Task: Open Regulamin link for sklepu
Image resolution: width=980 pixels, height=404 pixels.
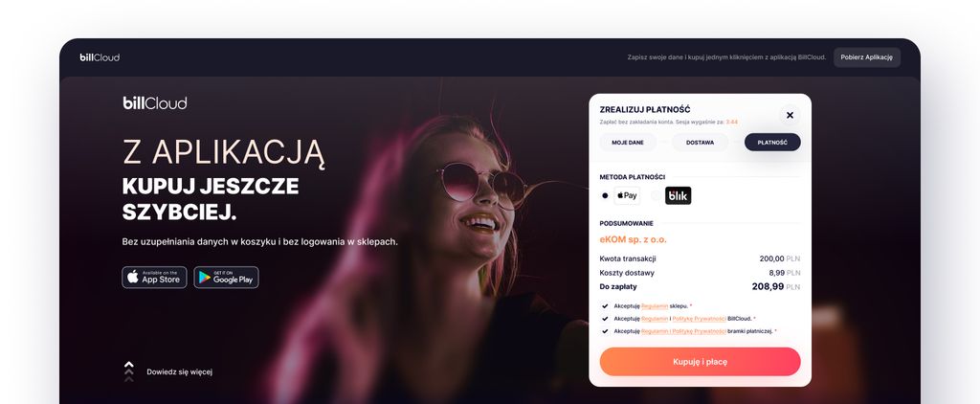Action: (x=655, y=305)
